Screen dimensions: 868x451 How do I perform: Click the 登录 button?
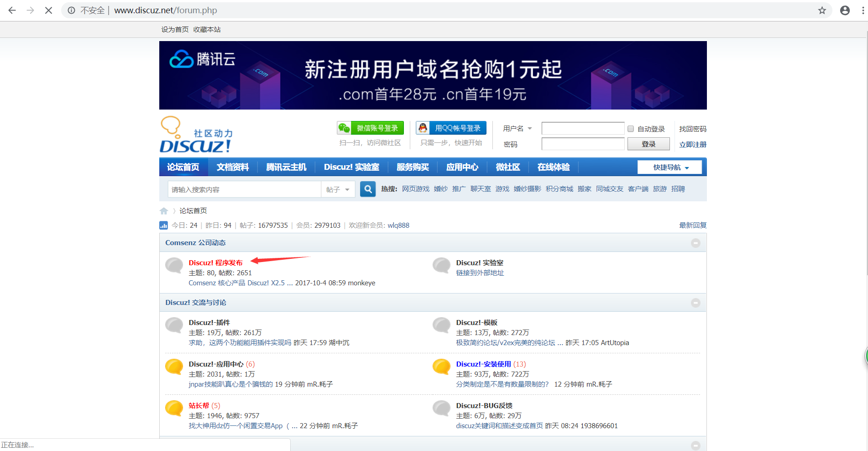648,144
